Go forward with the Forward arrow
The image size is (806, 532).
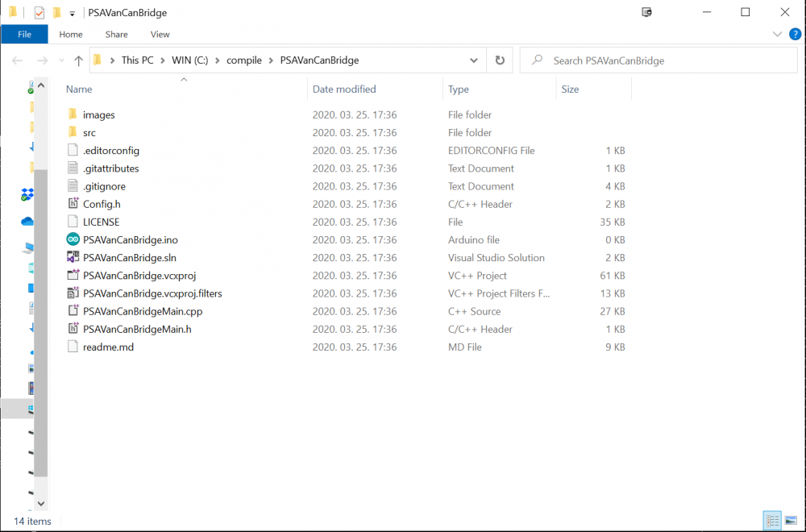pos(42,60)
